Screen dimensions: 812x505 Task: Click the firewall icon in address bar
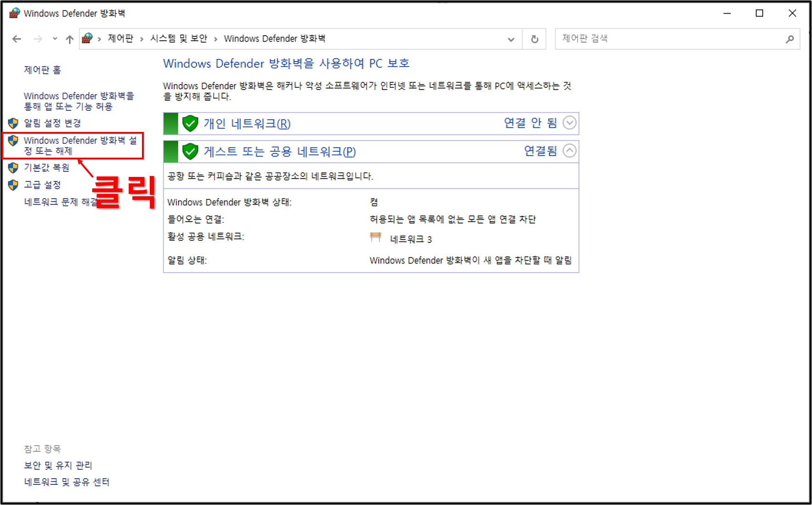point(87,39)
